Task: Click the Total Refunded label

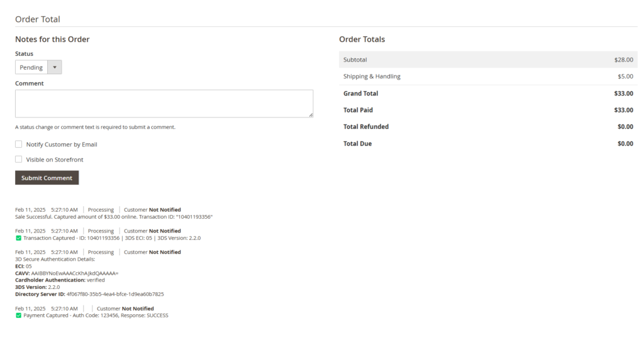Action: click(x=366, y=127)
